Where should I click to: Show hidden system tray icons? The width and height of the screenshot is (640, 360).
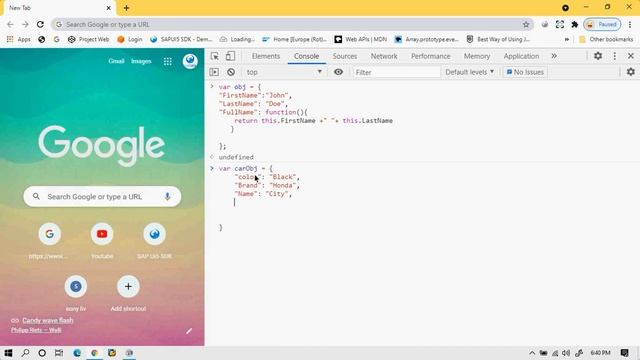pos(532,353)
